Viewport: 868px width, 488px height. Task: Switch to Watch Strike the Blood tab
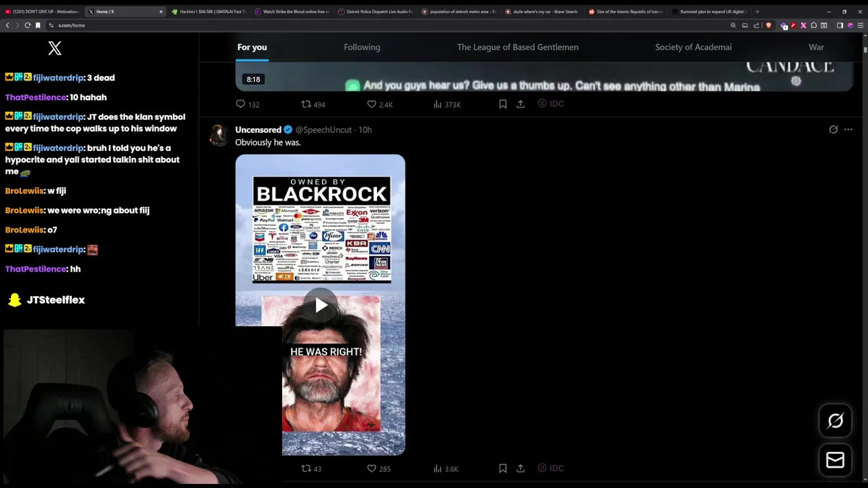point(292,12)
